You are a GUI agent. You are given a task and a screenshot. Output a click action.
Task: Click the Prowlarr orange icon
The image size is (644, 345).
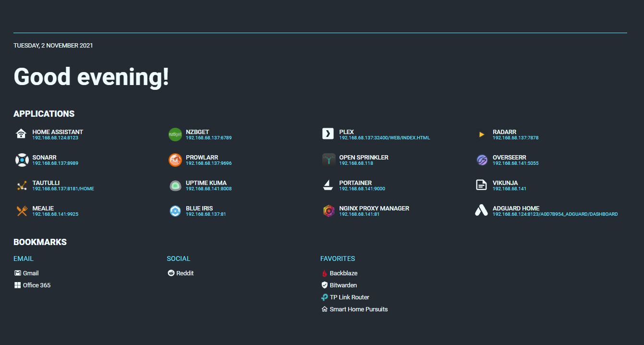click(175, 160)
